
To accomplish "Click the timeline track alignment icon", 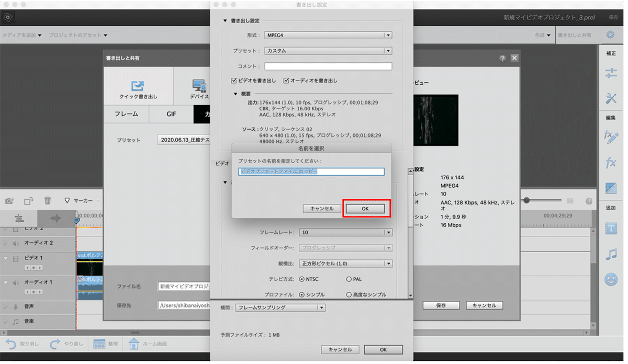I will 19,218.
